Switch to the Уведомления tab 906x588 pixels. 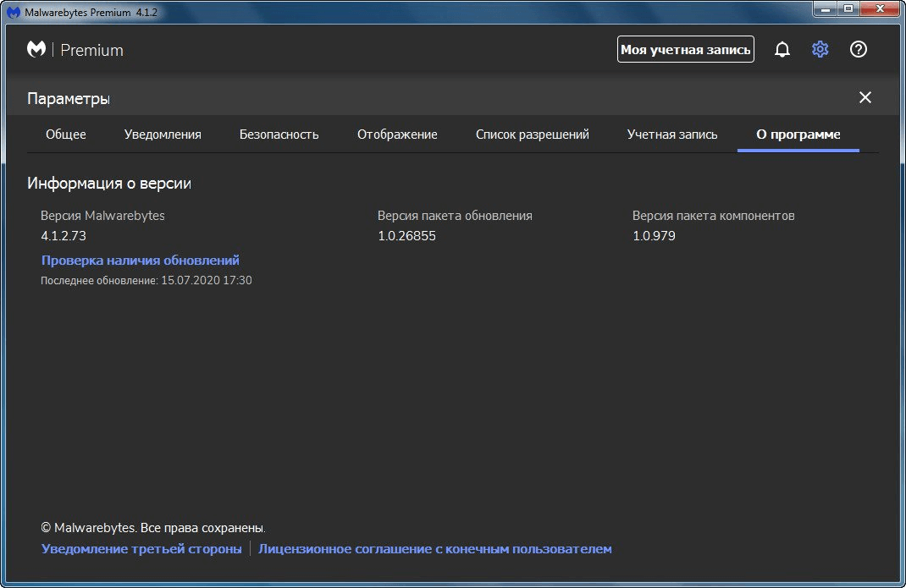(x=163, y=135)
